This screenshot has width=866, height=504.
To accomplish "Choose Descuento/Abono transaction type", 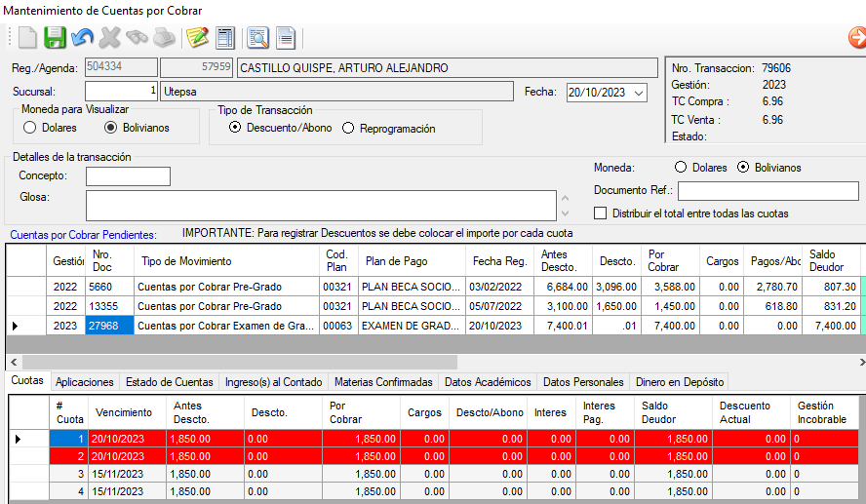I will pyautogui.click(x=235, y=128).
